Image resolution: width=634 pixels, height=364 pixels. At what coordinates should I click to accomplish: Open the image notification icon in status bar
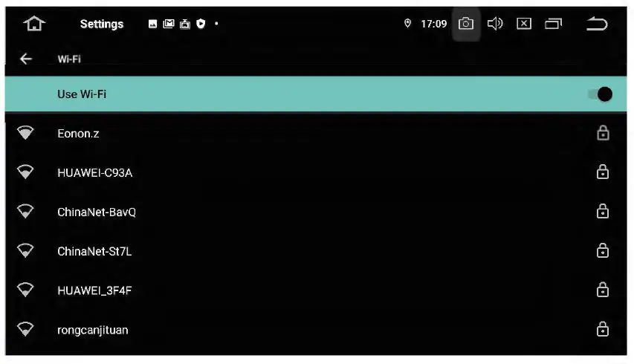[152, 25]
